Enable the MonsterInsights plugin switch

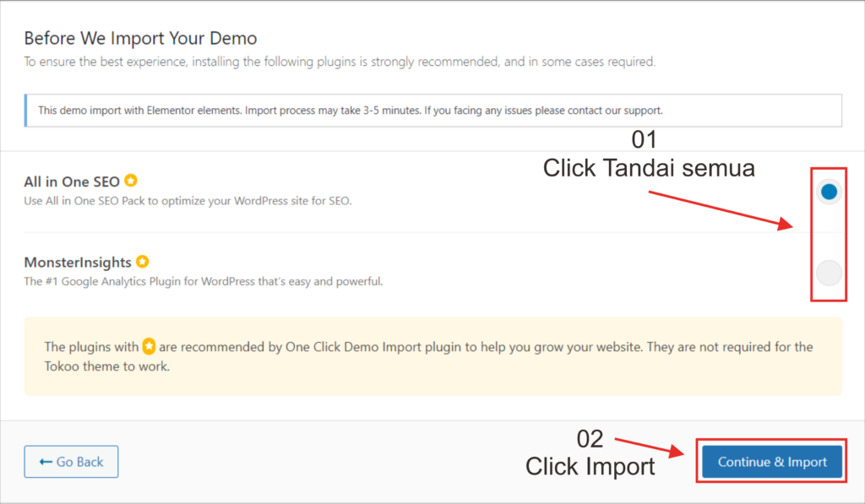point(829,273)
